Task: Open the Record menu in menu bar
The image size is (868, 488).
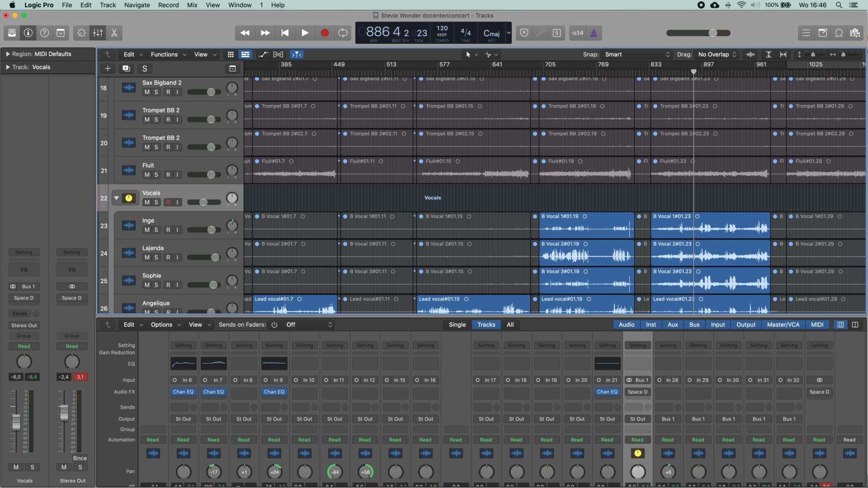Action: [x=168, y=5]
